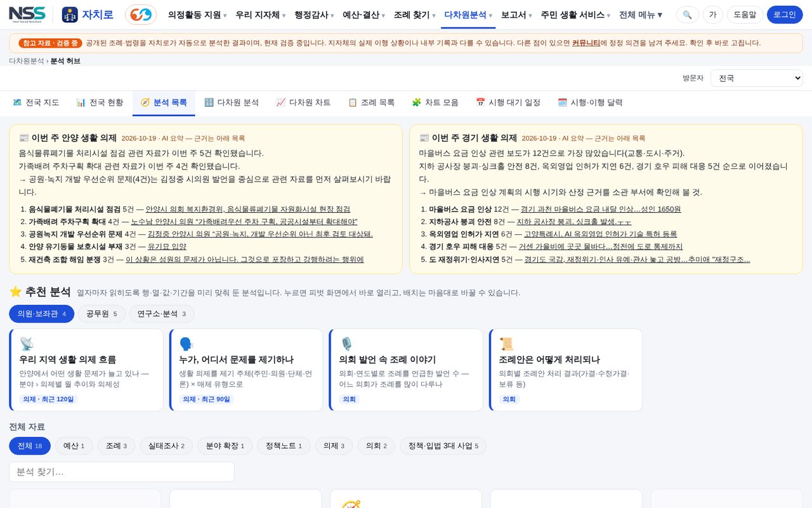Switch to the 조례 목록 tab
This screenshot has width=812, height=508.
(371, 103)
